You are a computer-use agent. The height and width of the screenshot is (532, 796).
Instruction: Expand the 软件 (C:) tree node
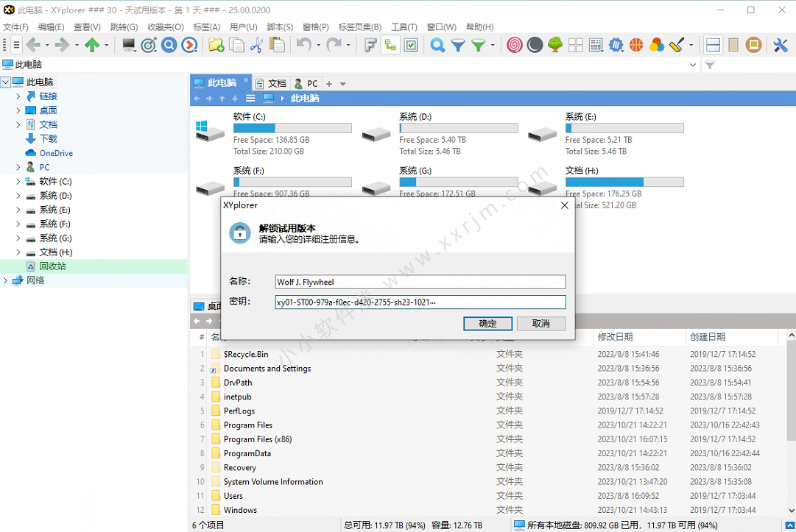pyautogui.click(x=18, y=181)
